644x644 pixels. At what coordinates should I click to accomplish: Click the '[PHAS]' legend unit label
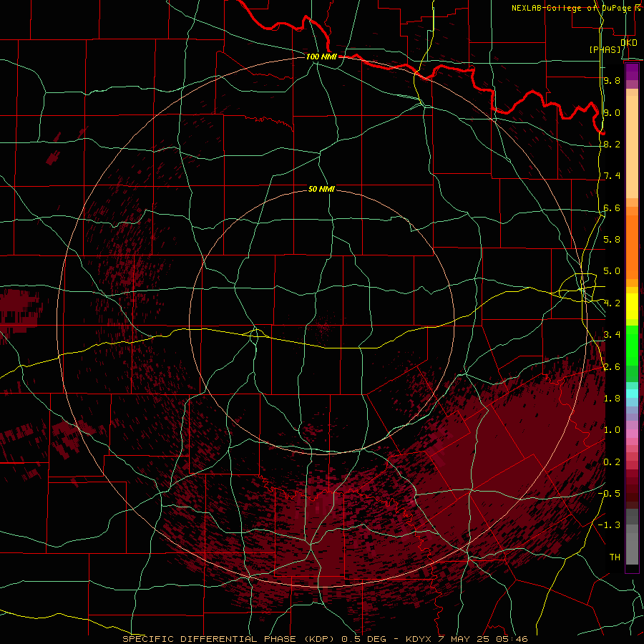click(605, 49)
